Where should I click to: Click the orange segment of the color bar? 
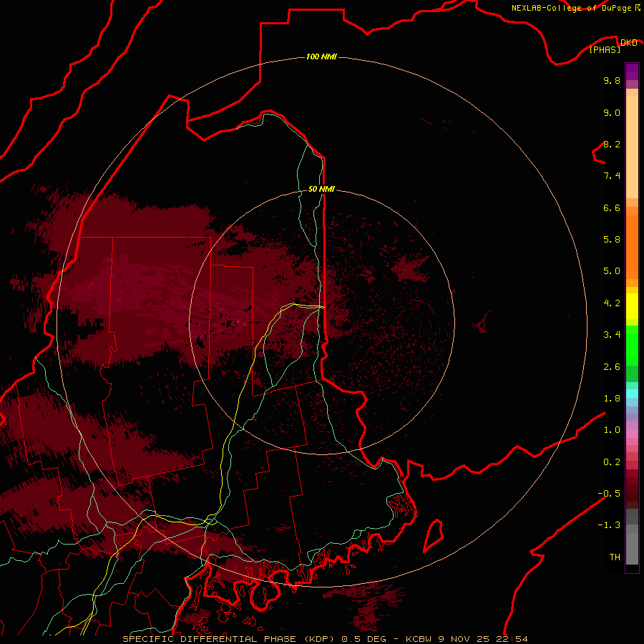point(632,247)
